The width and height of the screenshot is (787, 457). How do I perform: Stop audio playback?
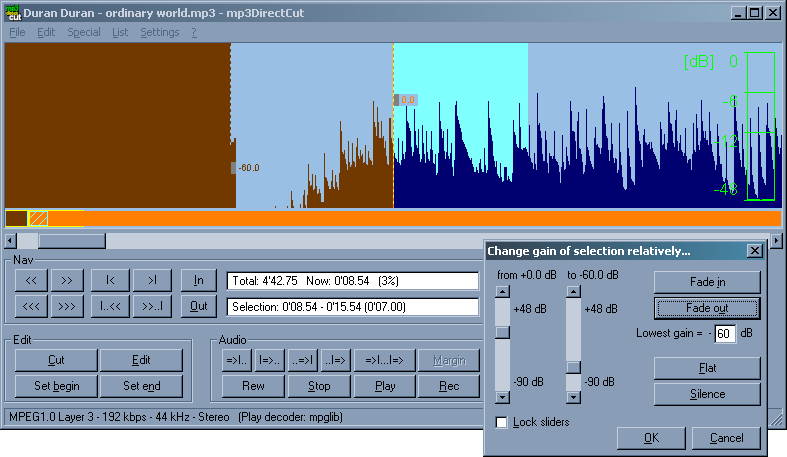[x=319, y=386]
